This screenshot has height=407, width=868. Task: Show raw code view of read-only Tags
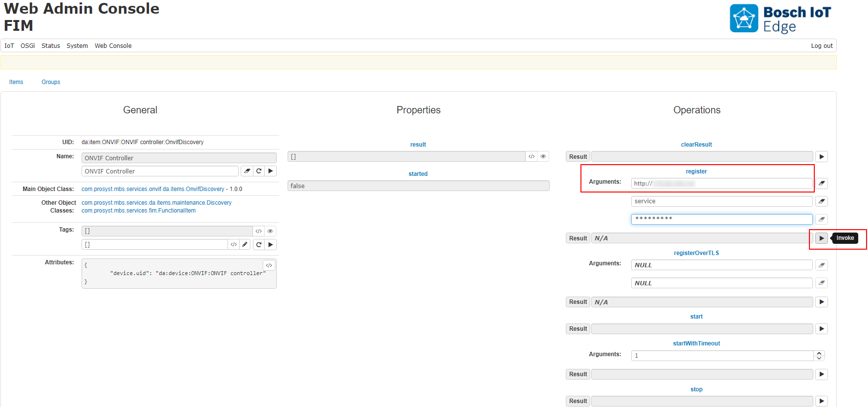259,231
